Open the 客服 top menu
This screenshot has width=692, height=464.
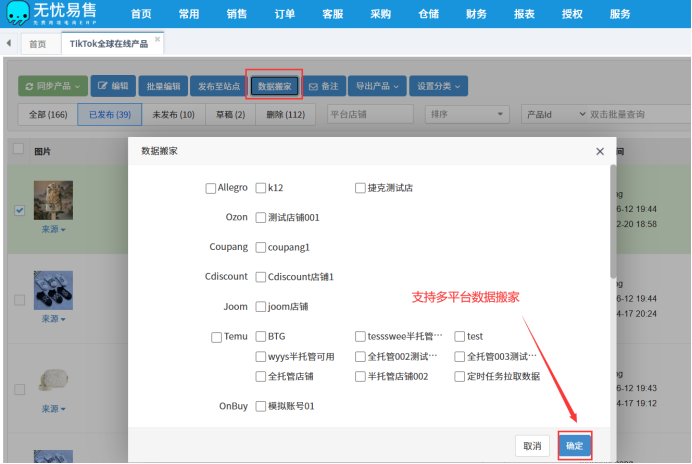point(333,14)
